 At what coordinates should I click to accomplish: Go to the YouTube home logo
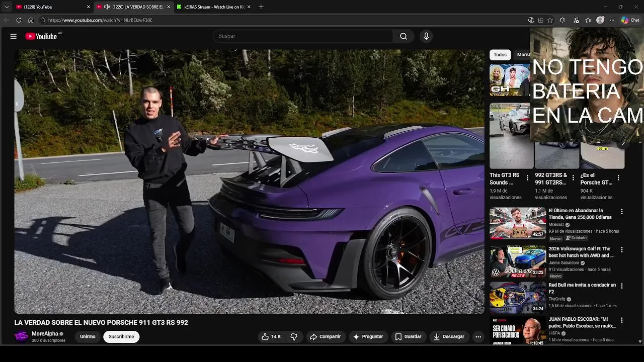point(41,36)
